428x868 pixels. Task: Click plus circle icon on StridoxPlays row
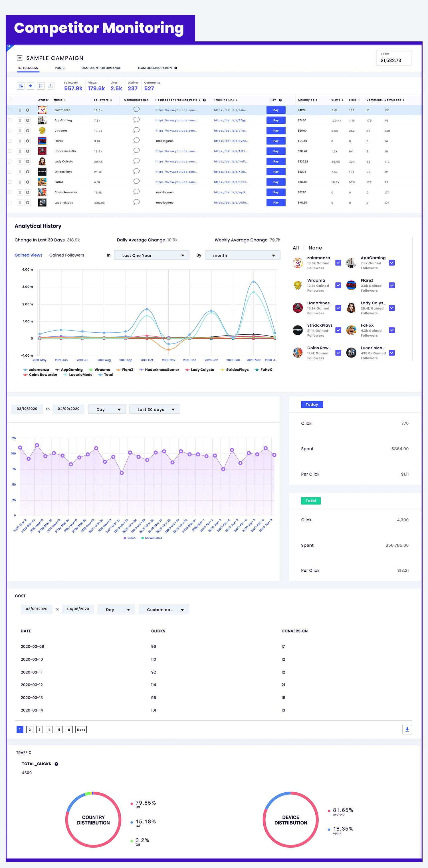pos(28,172)
